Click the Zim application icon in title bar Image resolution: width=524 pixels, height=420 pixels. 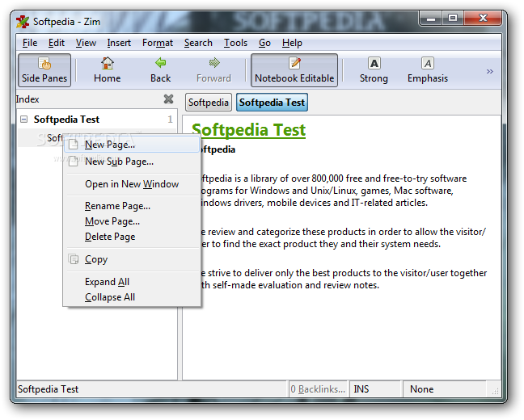23,22
